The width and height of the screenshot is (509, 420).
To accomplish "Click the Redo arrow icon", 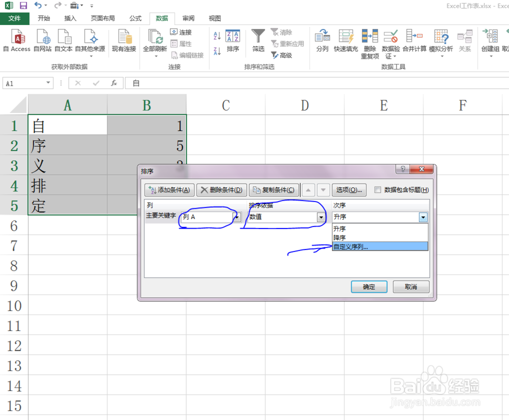I will (x=58, y=6).
